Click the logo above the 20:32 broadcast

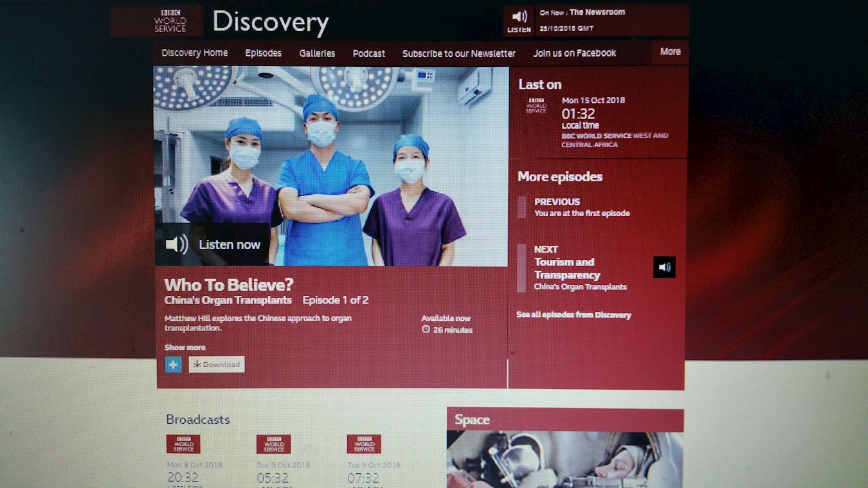click(183, 444)
